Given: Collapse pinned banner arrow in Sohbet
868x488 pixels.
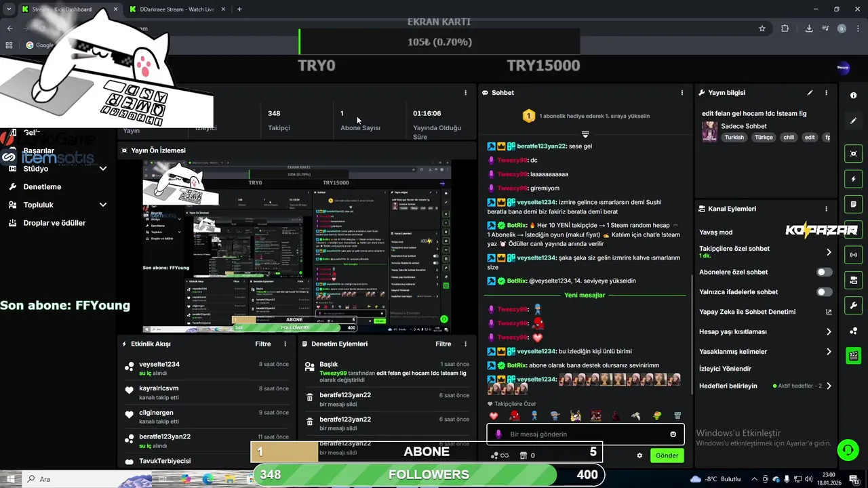Looking at the screenshot, I should 585,134.
